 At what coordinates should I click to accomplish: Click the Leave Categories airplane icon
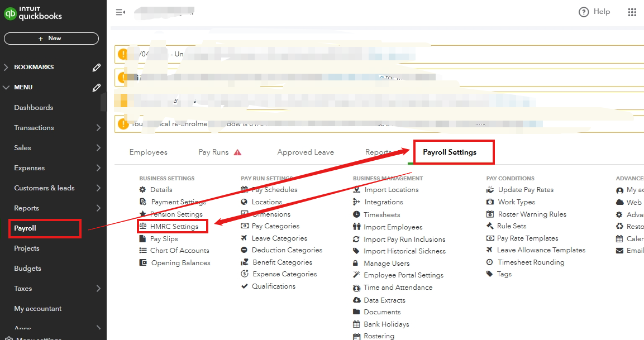244,238
